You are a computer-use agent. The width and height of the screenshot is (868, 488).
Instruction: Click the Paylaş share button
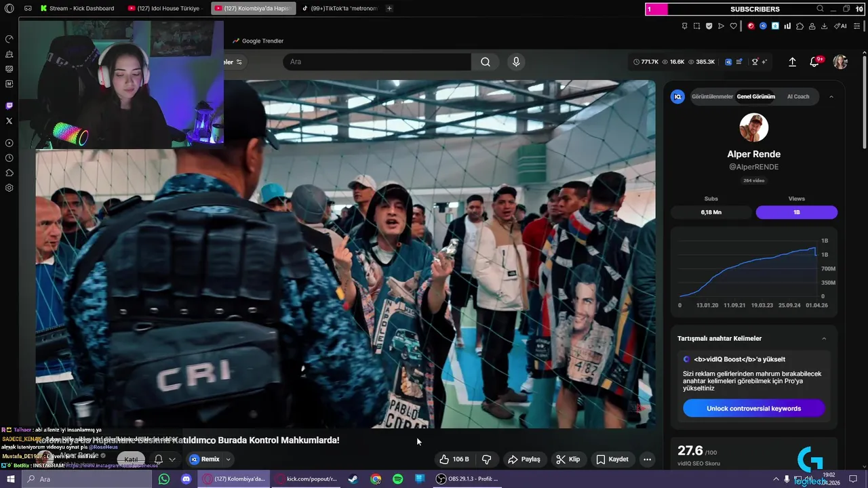tap(524, 459)
